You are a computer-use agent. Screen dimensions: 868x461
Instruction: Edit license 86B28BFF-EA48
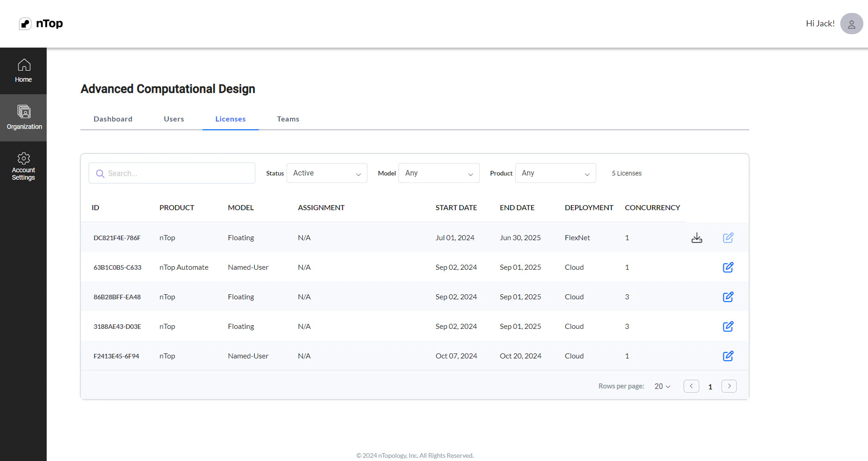click(728, 297)
